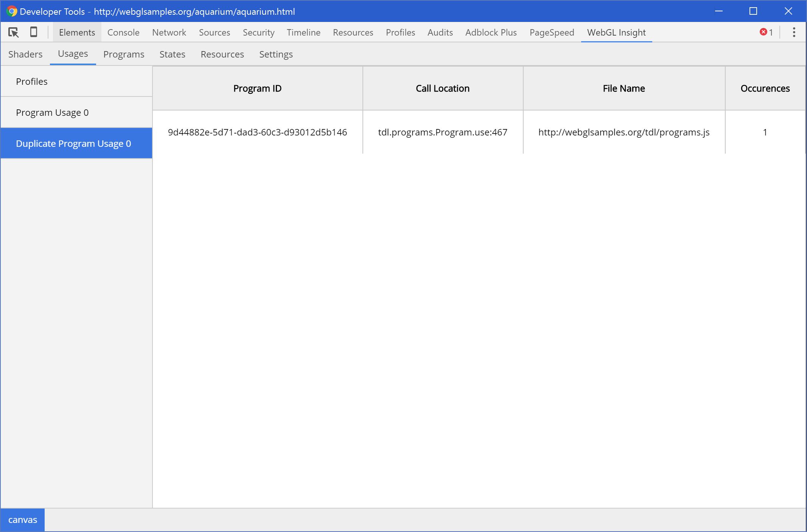Go to WebGL Insight Settings tab
The height and width of the screenshot is (532, 807).
(276, 54)
